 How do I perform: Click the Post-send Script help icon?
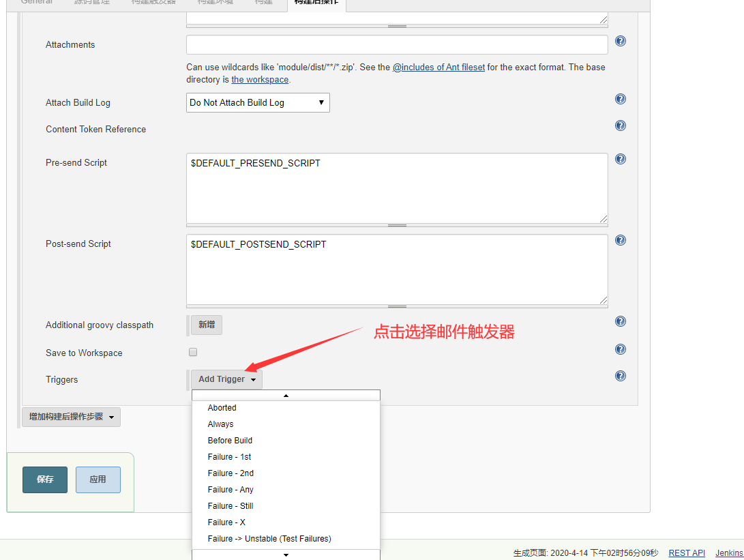621,240
